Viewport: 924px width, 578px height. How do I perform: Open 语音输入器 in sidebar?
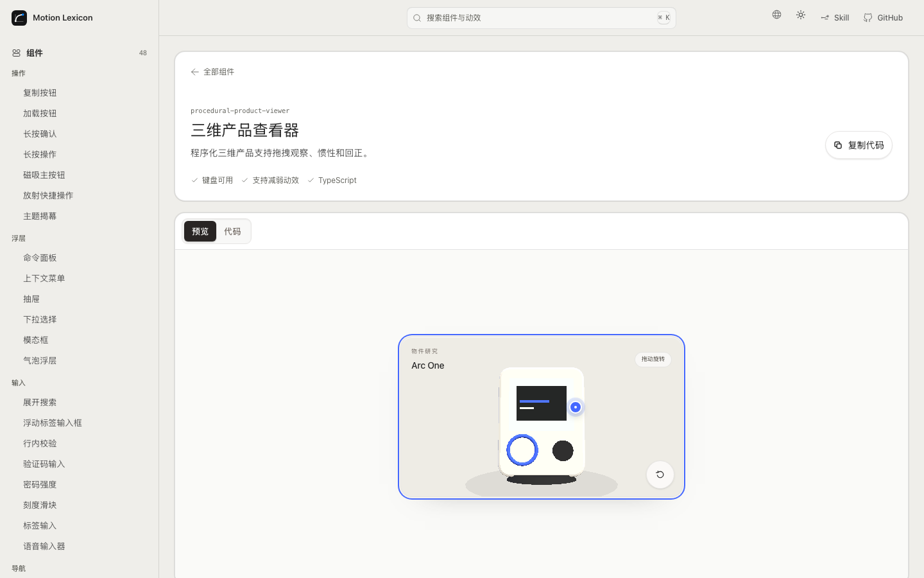point(44,547)
